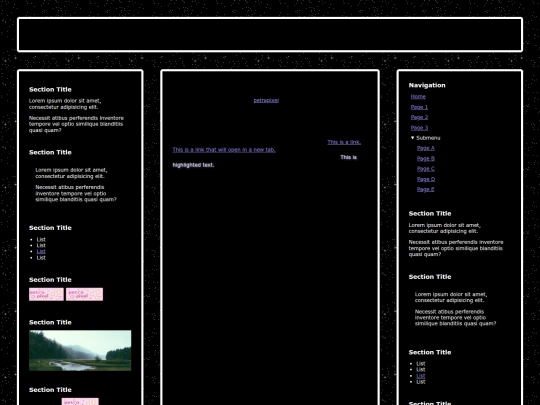Open Page 3 navigation link
Screen dimensions: 540x405
419,128
